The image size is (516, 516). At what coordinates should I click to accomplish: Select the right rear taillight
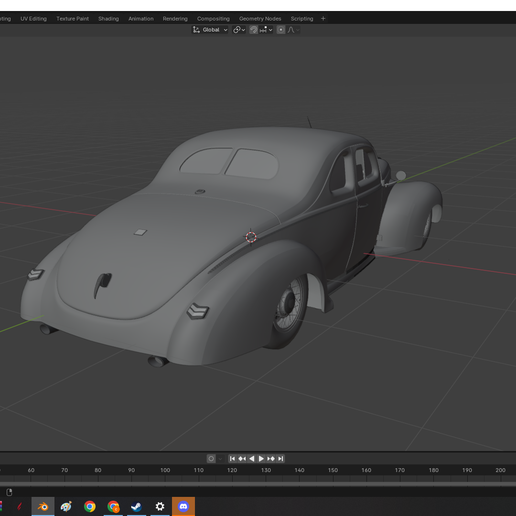click(197, 311)
